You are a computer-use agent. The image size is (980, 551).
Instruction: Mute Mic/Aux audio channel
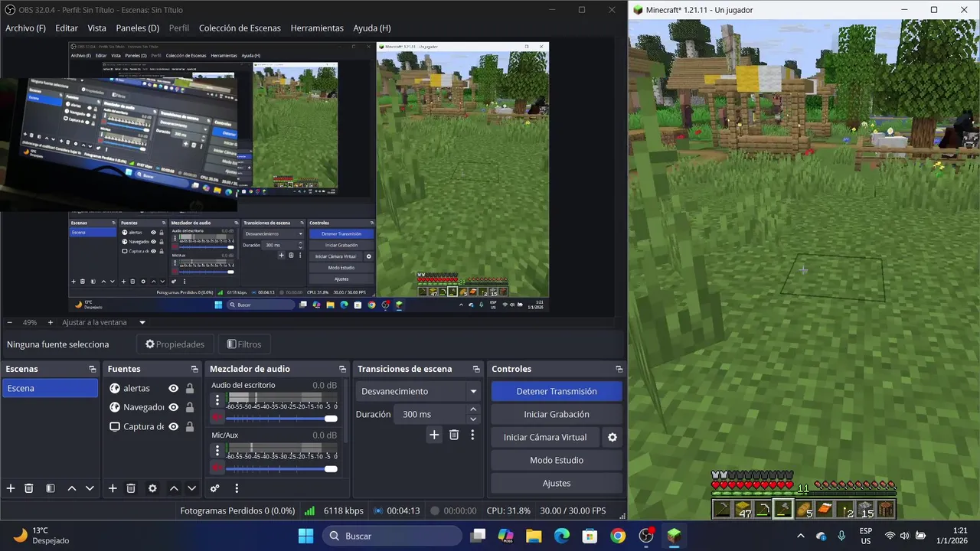pos(217,468)
